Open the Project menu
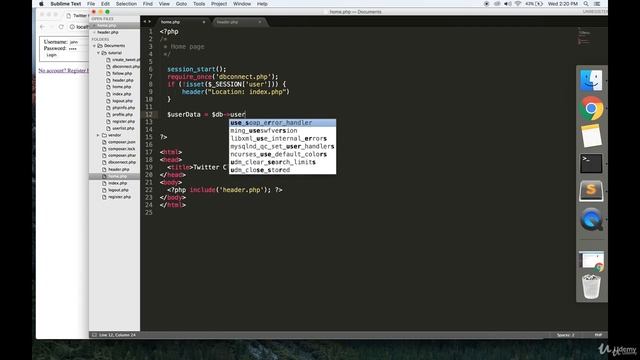 pos(219,4)
